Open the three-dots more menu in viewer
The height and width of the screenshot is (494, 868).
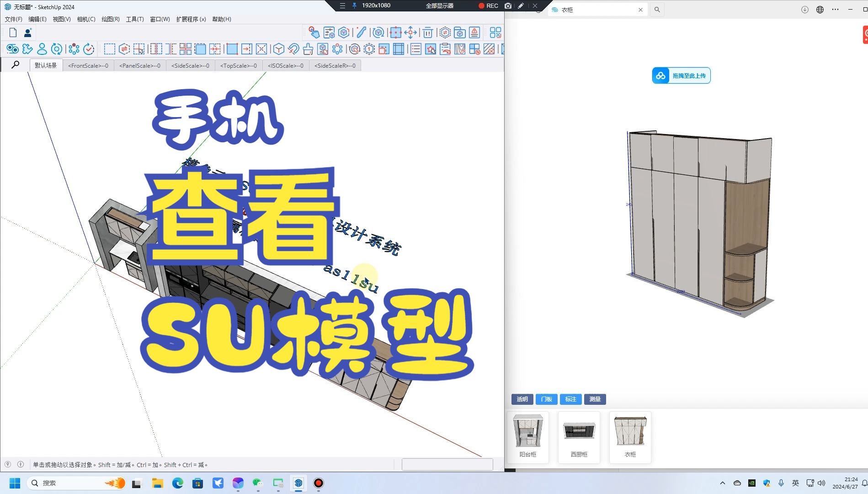pyautogui.click(x=835, y=10)
